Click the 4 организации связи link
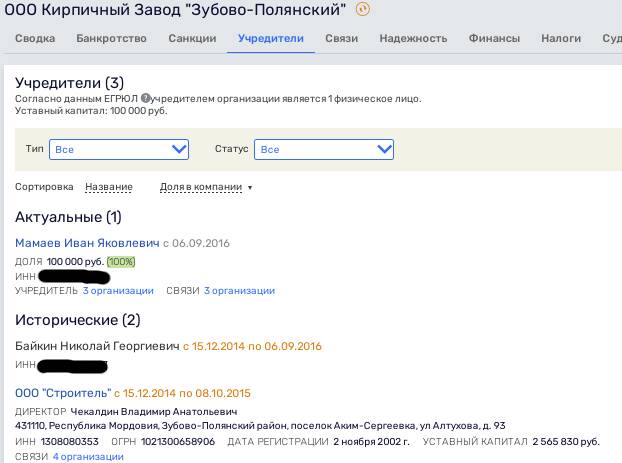Screen dimensions: 622x463 click(88, 457)
